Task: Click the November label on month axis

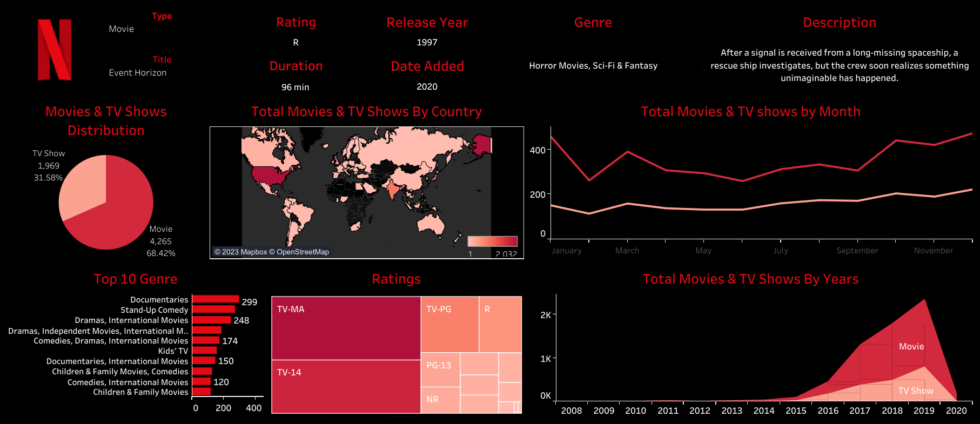Action: click(x=934, y=251)
